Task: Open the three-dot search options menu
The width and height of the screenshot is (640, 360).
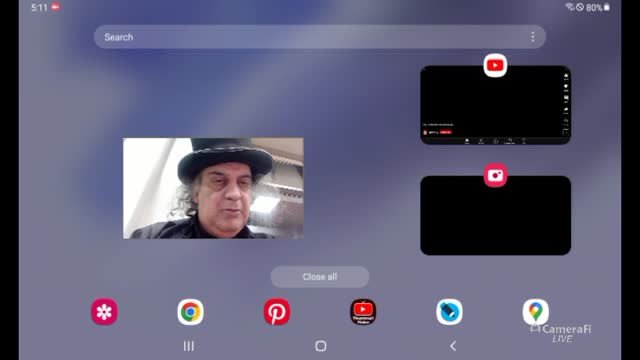Action: [533, 37]
